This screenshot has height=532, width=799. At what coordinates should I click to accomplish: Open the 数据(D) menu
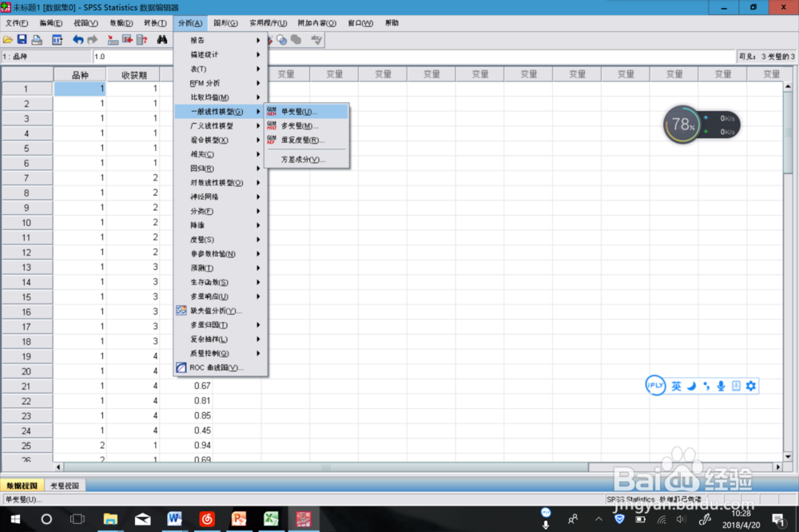121,23
